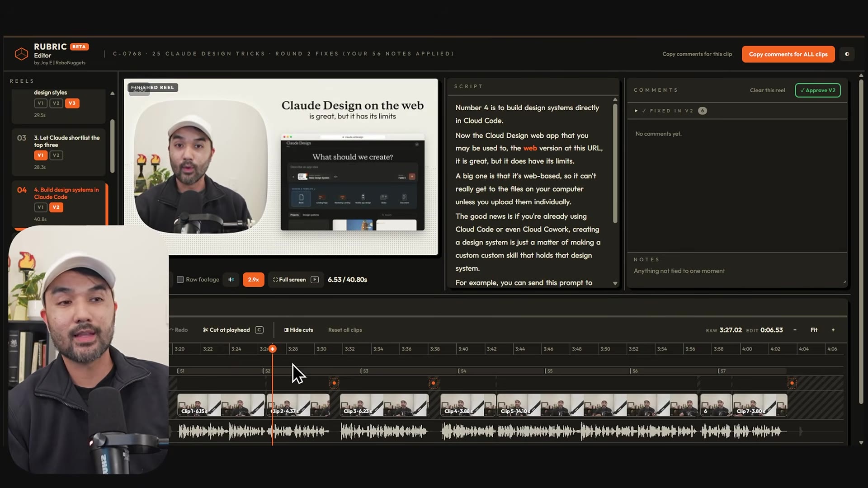Select V2 of reel 04
The width and height of the screenshot is (868, 488).
[x=56, y=207]
